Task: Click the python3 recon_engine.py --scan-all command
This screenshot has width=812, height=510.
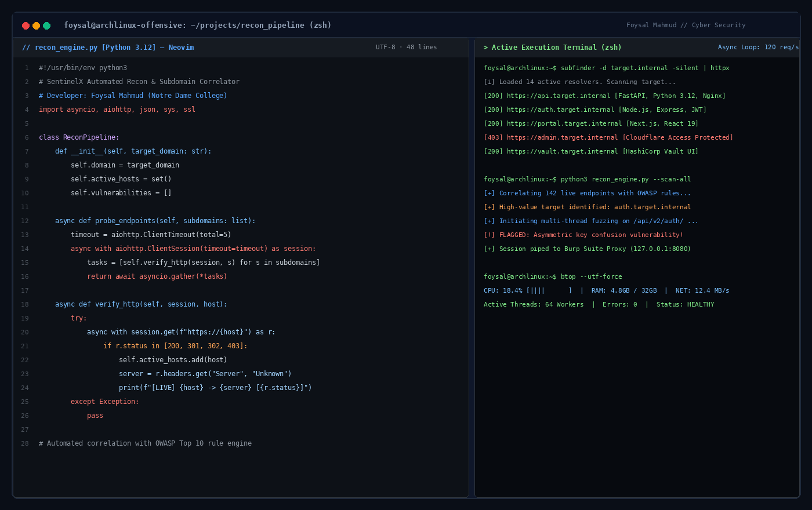Action: point(588,179)
